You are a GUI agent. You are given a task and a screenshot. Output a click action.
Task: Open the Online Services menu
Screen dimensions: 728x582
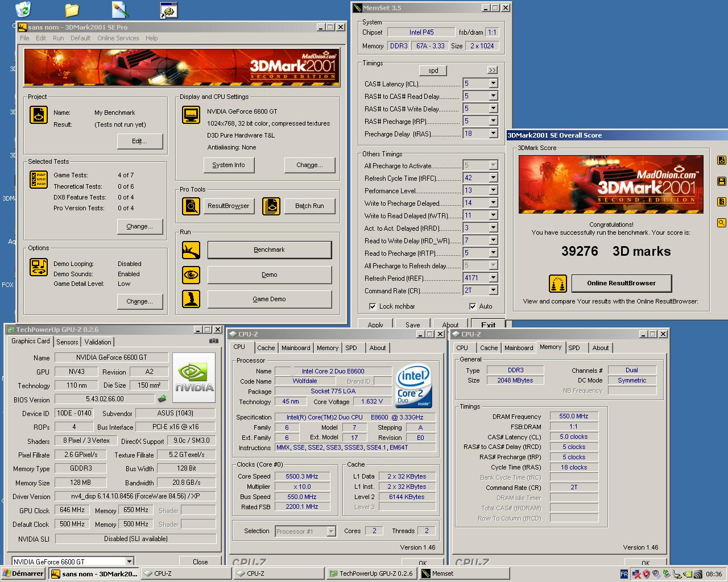(118, 38)
